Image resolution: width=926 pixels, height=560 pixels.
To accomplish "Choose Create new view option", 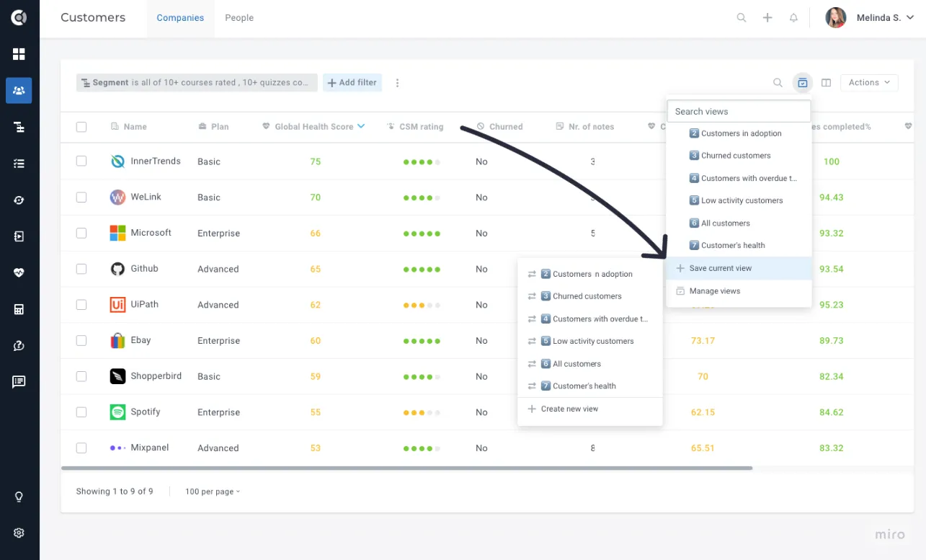I will pos(589,409).
